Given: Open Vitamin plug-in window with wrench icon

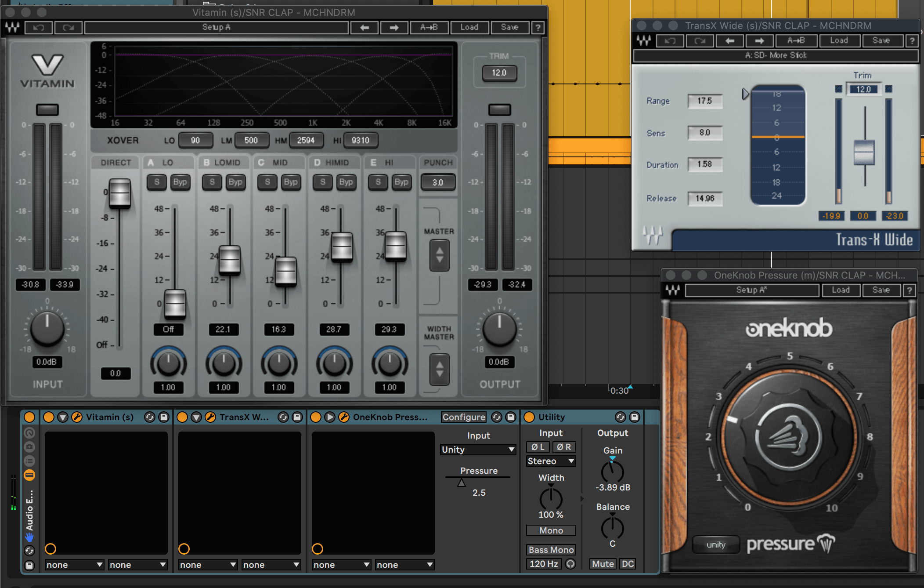Looking at the screenshot, I should [x=76, y=417].
